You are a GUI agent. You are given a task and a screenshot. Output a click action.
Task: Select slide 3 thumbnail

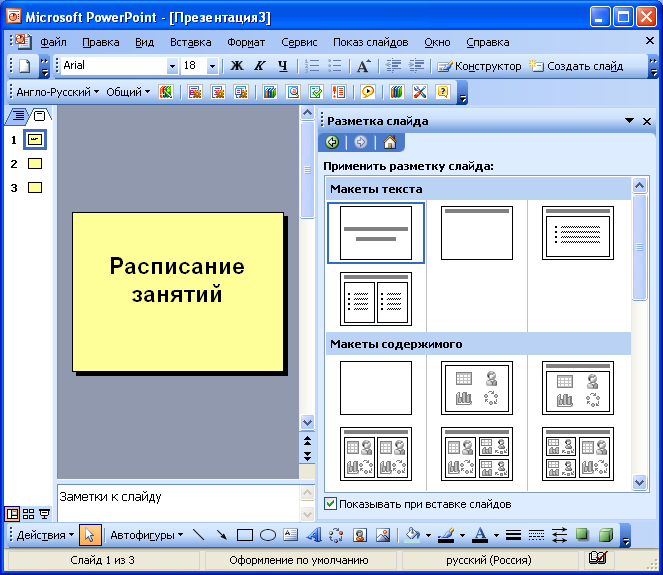click(35, 188)
